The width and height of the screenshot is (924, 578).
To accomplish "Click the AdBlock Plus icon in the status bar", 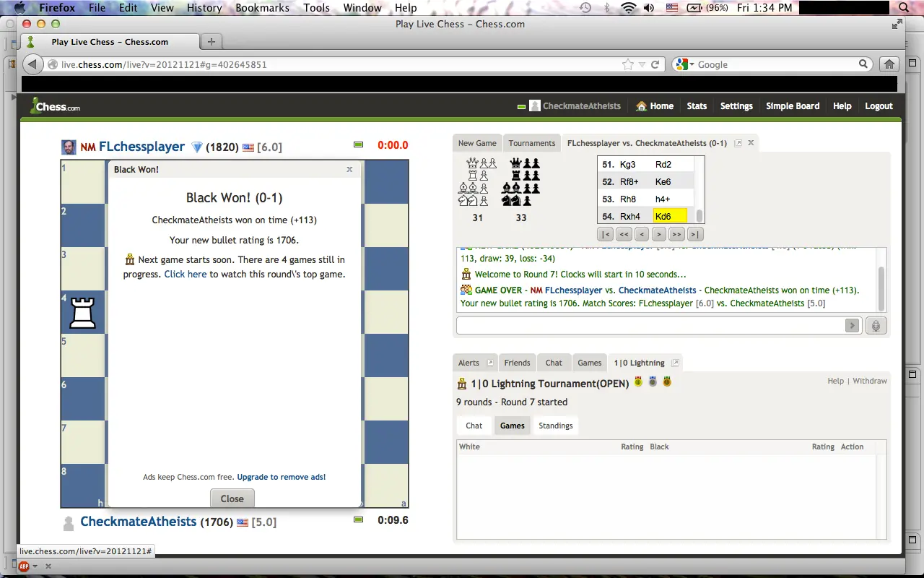I will [24, 566].
